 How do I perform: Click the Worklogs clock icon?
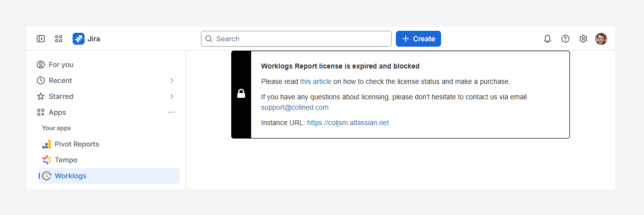click(47, 176)
